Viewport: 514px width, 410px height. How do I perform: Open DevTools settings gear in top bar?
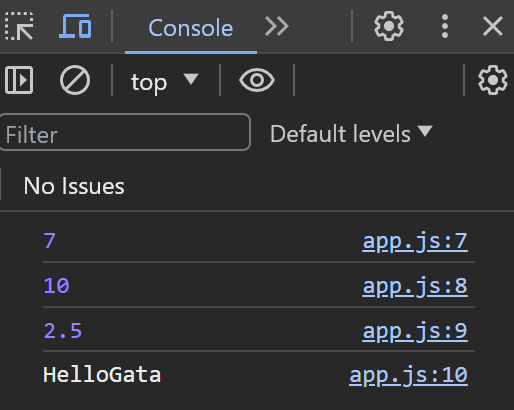tap(389, 26)
